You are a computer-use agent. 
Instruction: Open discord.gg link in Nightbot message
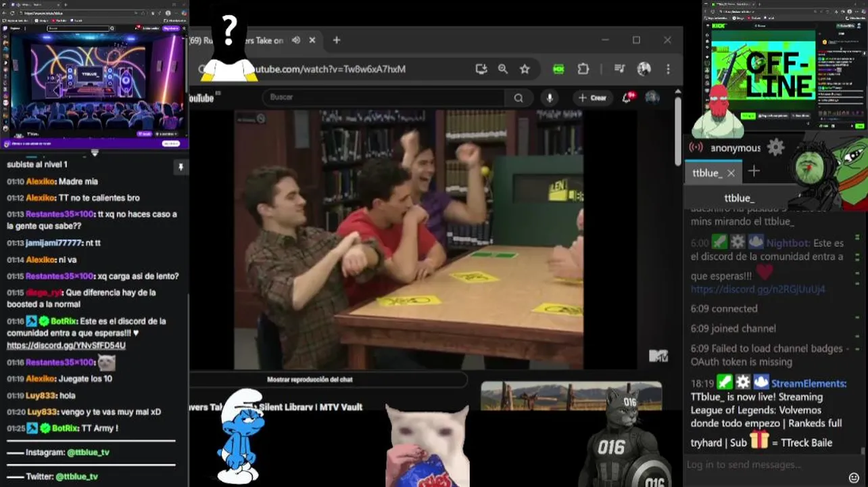758,289
